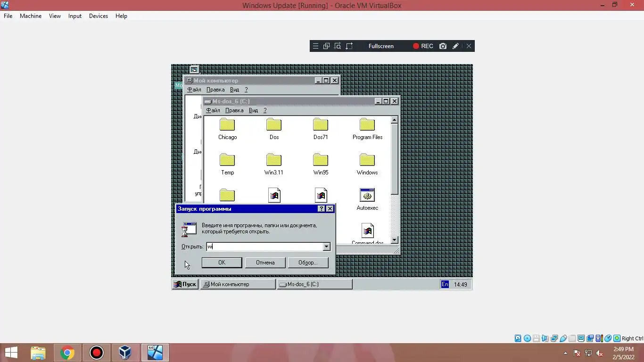Open the Пуск start menu button
The height and width of the screenshot is (362, 644).
click(x=185, y=284)
